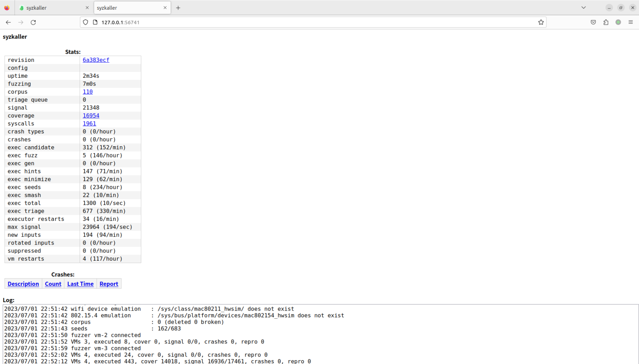Open the Firefox application hamburger menu
The height and width of the screenshot is (364, 639).
tap(630, 22)
